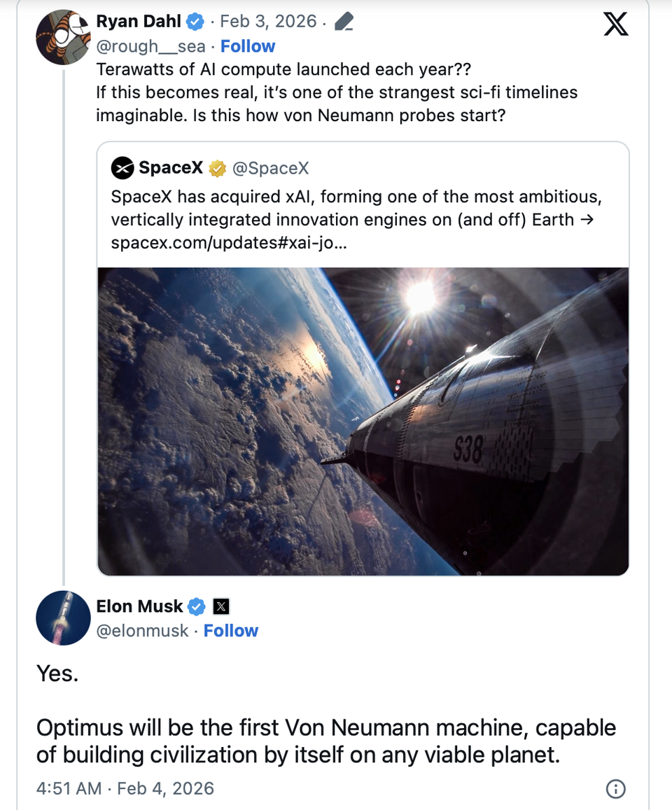Open the Starship S38 orbit image

(363, 421)
